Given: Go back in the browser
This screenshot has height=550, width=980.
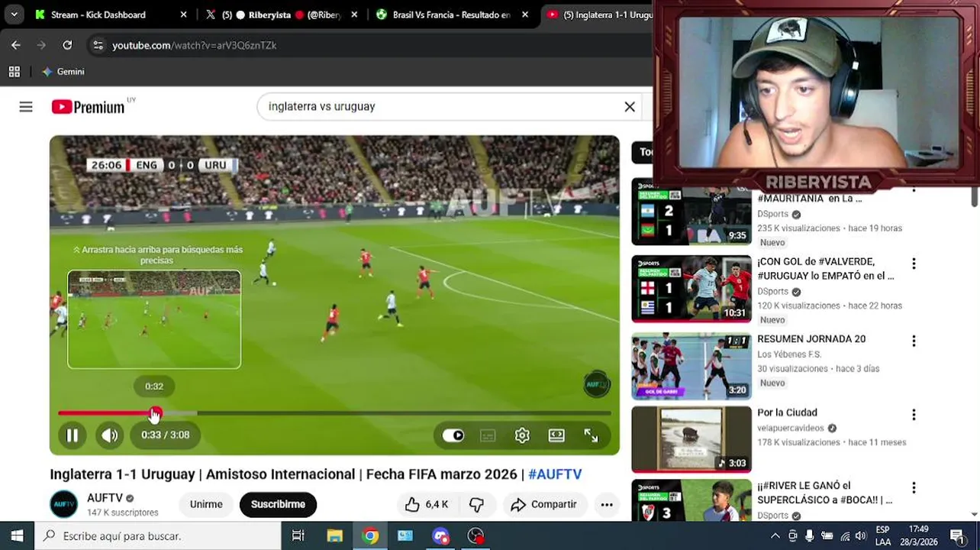Looking at the screenshot, I should [16, 45].
